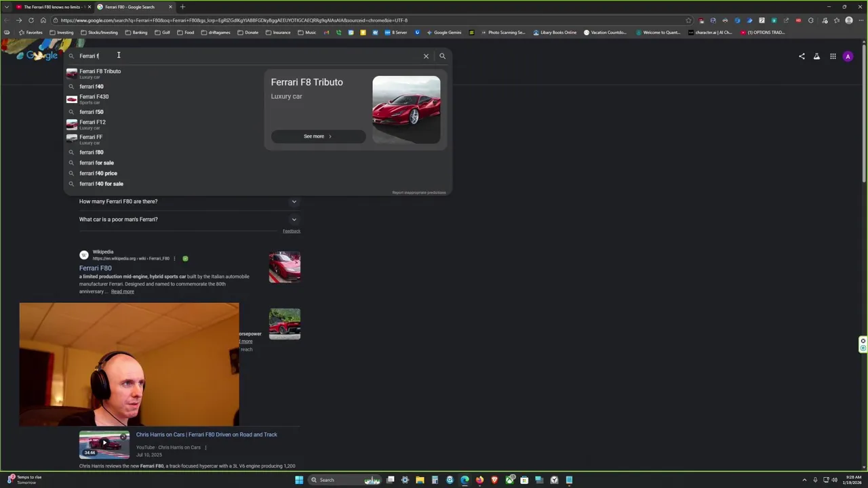The image size is (868, 488).
Task: Open the Google apps grid icon
Action: [x=833, y=56]
